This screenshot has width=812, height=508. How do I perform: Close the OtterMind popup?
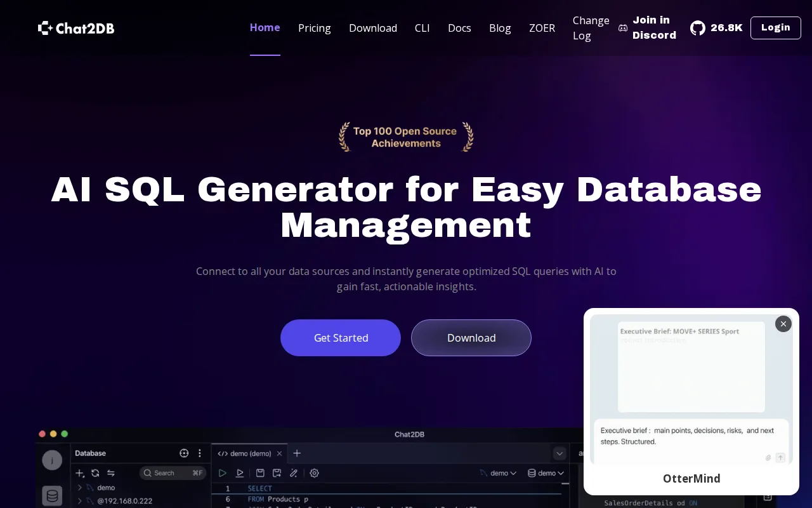[x=783, y=324]
